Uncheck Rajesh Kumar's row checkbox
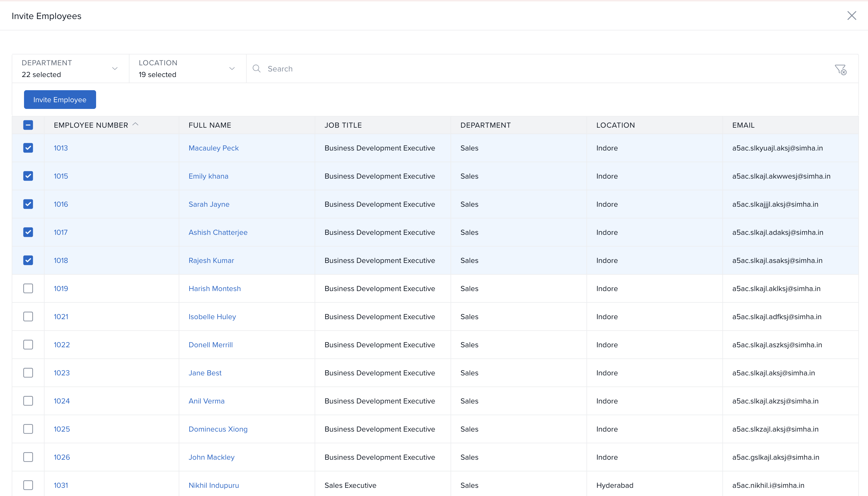 coord(28,260)
